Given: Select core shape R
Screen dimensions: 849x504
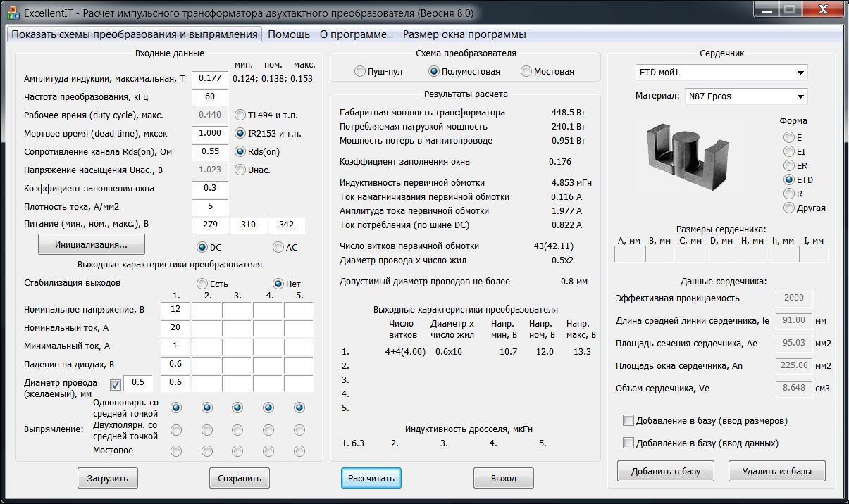Looking at the screenshot, I should [793, 194].
